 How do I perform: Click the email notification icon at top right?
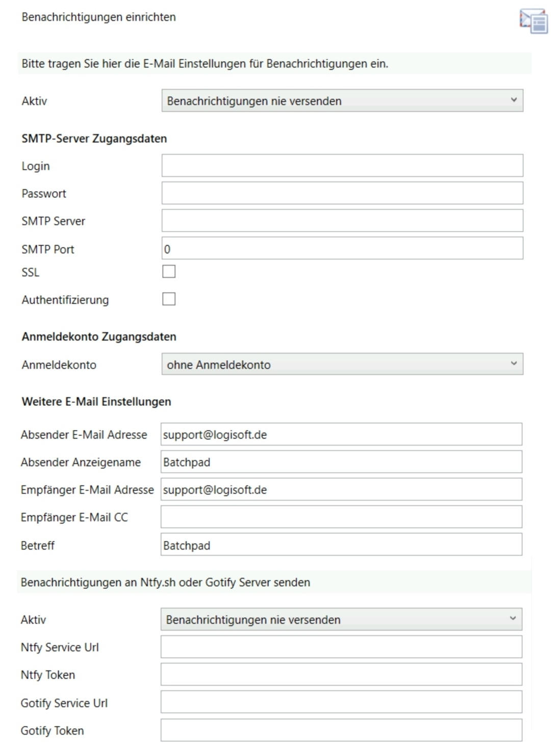click(533, 21)
